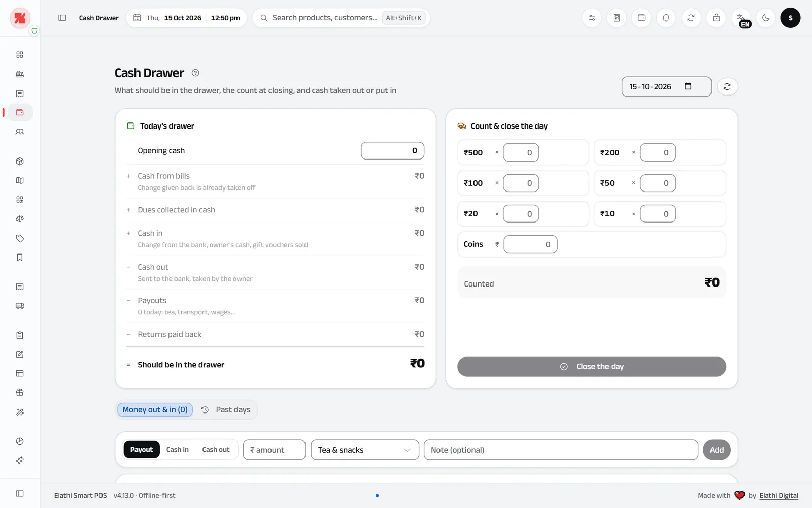Screen dimensions: 812x508
Task: Toggle dark mode with the moon icon
Action: click(x=766, y=18)
